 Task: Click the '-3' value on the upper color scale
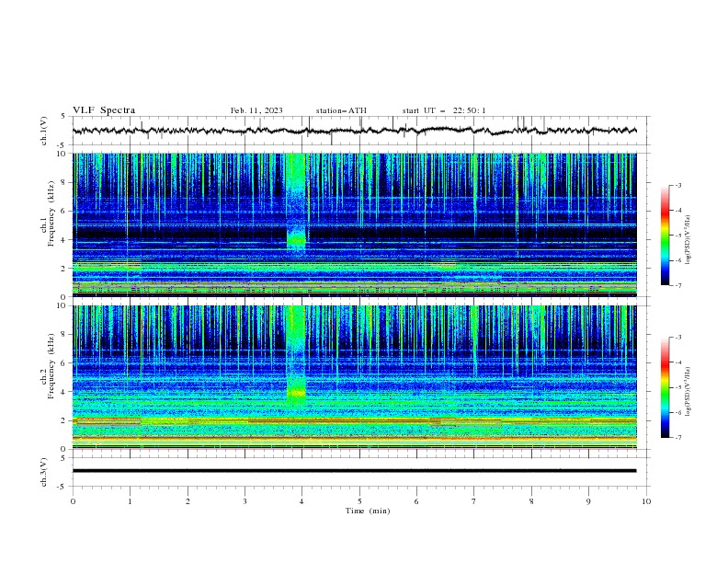[677, 185]
